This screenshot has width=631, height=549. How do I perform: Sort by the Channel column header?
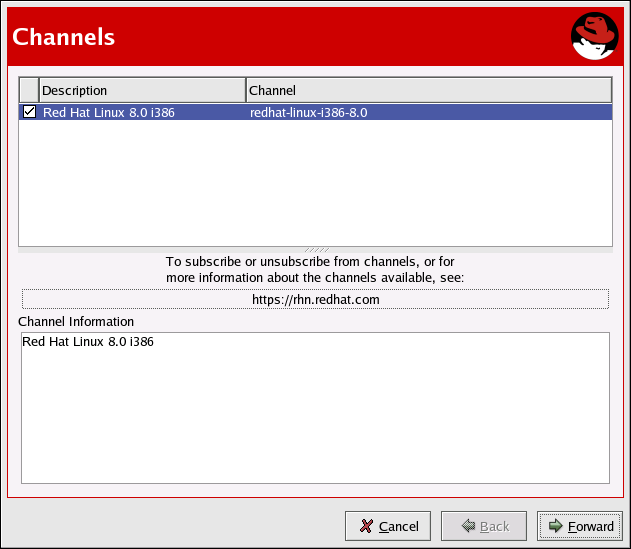(429, 90)
